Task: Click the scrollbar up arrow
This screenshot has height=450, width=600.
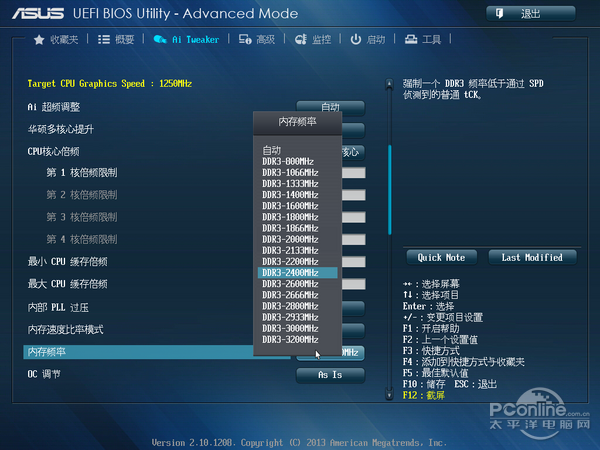Action: coord(389,83)
